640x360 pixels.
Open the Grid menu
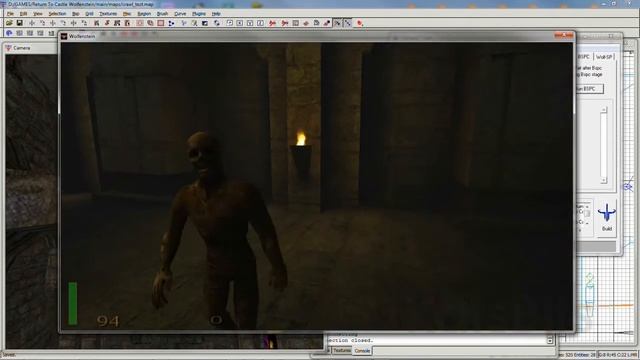pyautogui.click(x=89, y=13)
